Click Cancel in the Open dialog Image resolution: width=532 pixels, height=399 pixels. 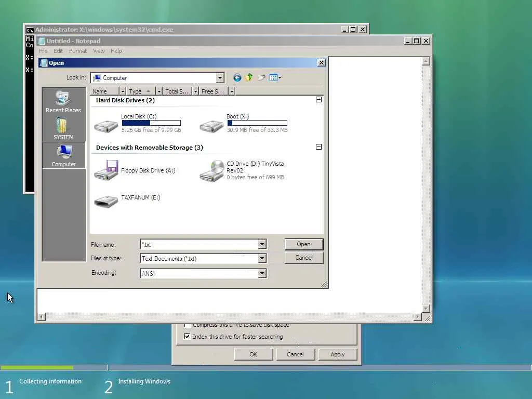coord(303,258)
